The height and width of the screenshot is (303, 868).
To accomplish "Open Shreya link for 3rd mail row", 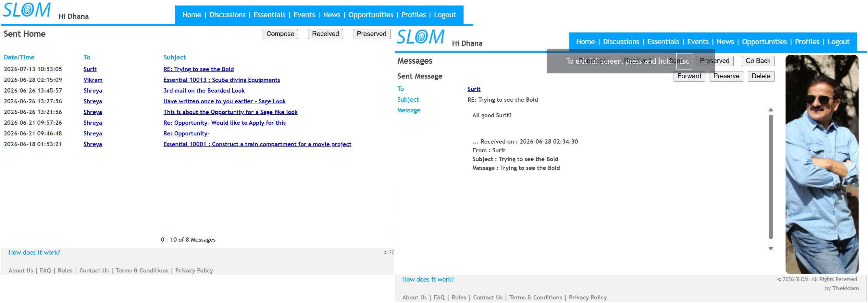I will [93, 91].
